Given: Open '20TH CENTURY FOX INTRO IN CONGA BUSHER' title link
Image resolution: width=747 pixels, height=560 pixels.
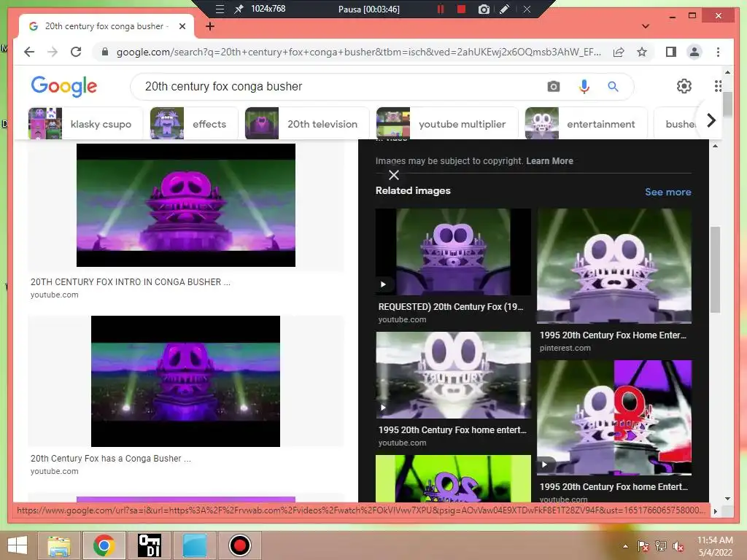Looking at the screenshot, I should [130, 282].
